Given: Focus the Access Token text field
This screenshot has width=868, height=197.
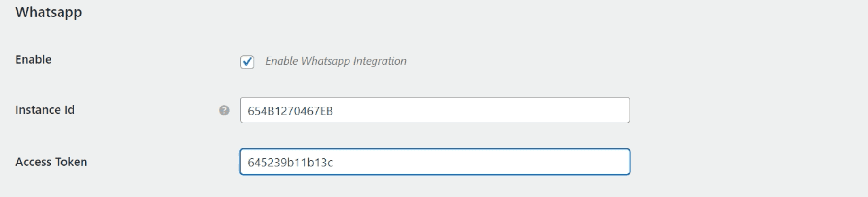Looking at the screenshot, I should (x=434, y=162).
